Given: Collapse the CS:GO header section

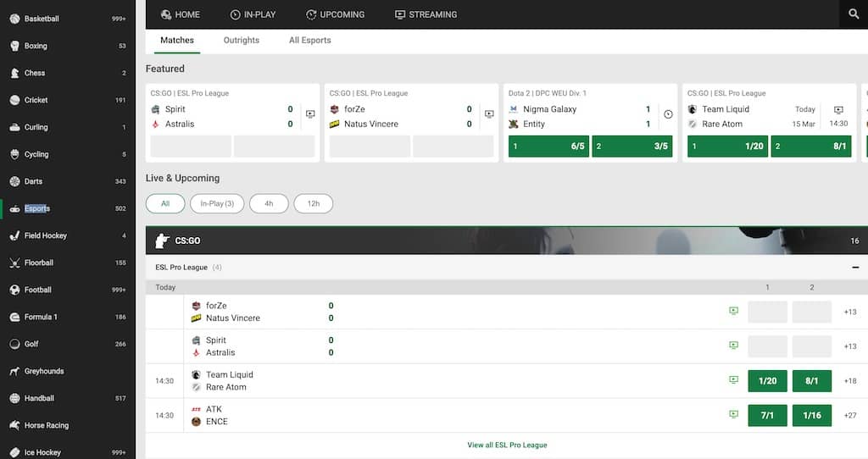Looking at the screenshot, I should pos(507,241).
